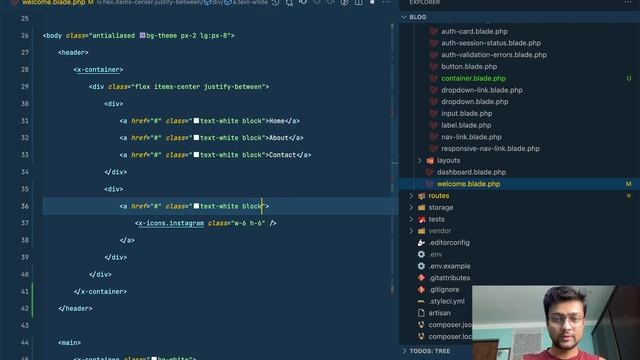Click the .styleci.yml file icon

(422, 302)
